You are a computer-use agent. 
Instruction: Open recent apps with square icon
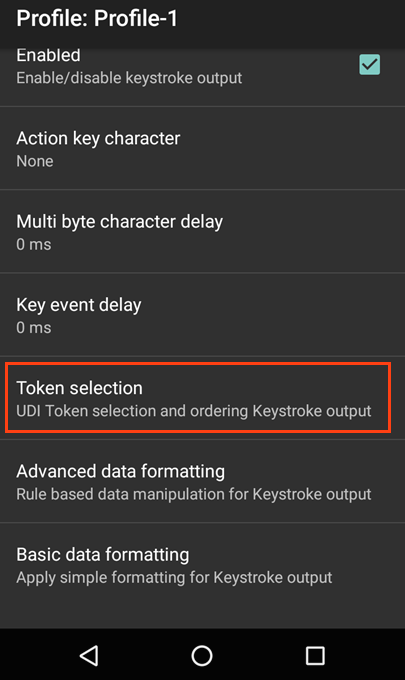(315, 656)
